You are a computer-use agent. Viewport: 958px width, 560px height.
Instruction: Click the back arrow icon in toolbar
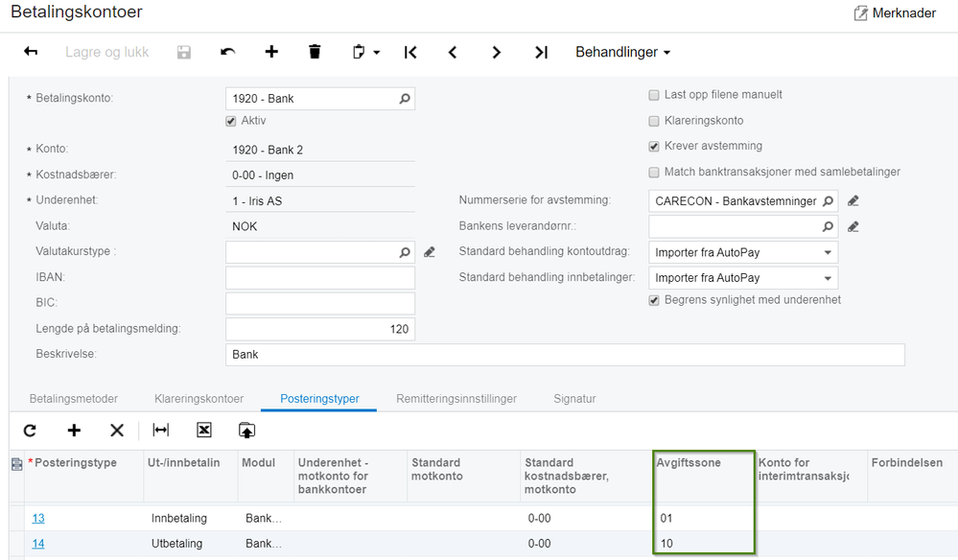coord(31,52)
